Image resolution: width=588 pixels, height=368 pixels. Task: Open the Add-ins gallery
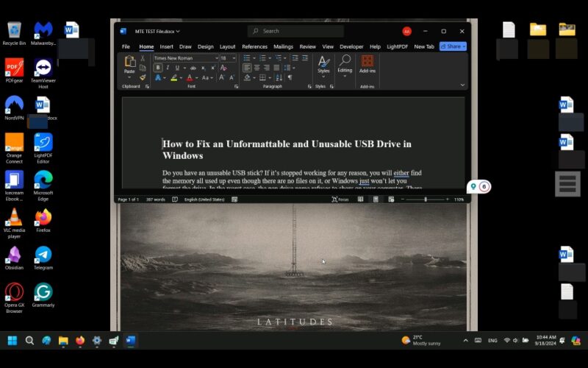(367, 64)
